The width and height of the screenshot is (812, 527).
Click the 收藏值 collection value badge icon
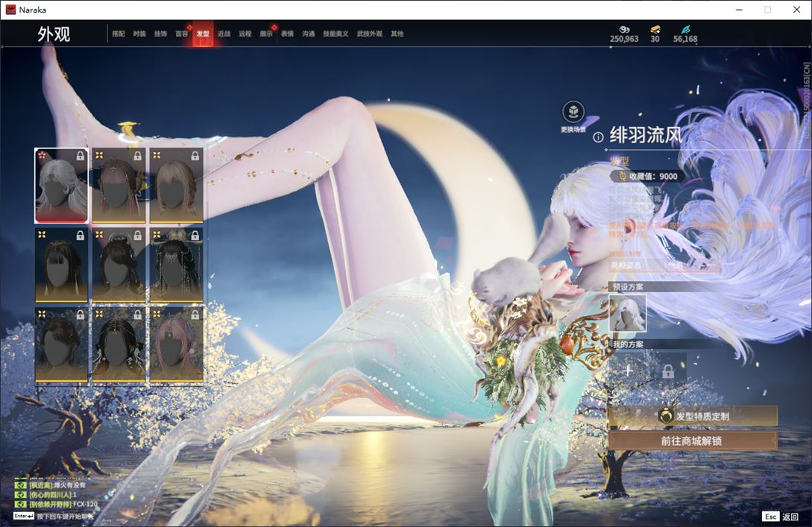click(x=623, y=176)
